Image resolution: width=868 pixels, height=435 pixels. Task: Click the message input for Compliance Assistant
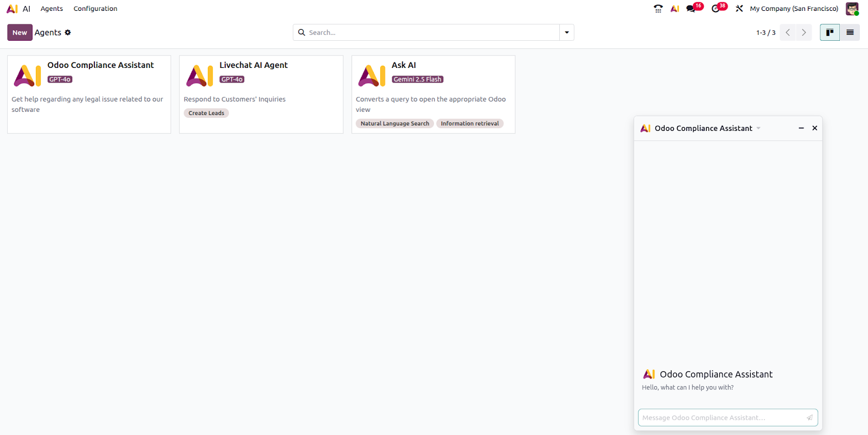pyautogui.click(x=720, y=418)
